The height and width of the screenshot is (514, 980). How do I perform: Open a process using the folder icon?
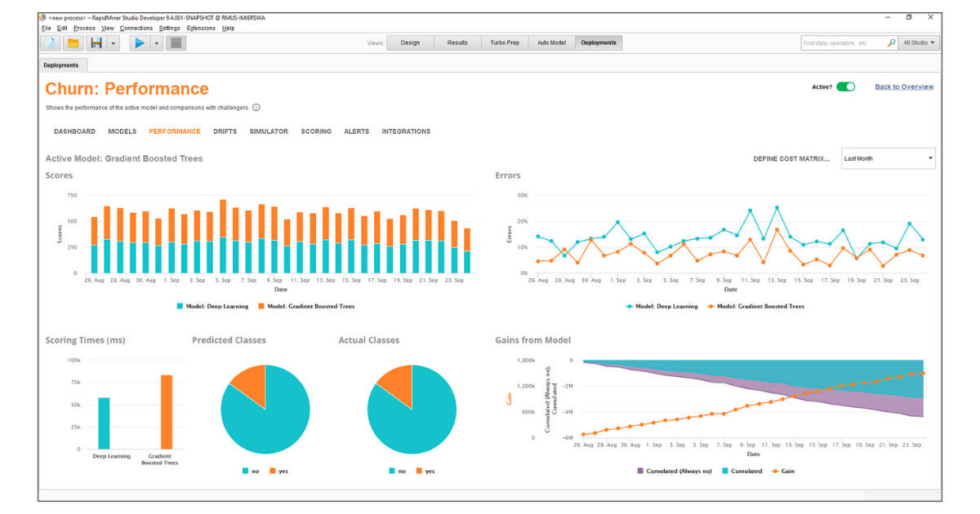point(71,43)
